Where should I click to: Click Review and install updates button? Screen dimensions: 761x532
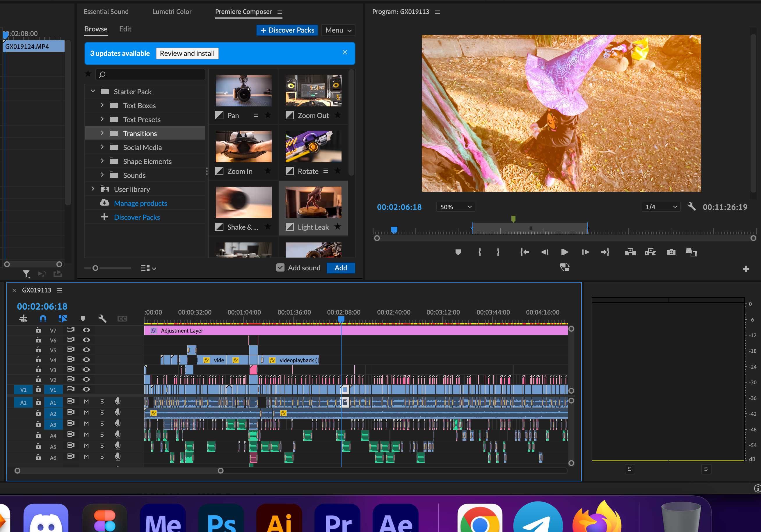coord(187,53)
